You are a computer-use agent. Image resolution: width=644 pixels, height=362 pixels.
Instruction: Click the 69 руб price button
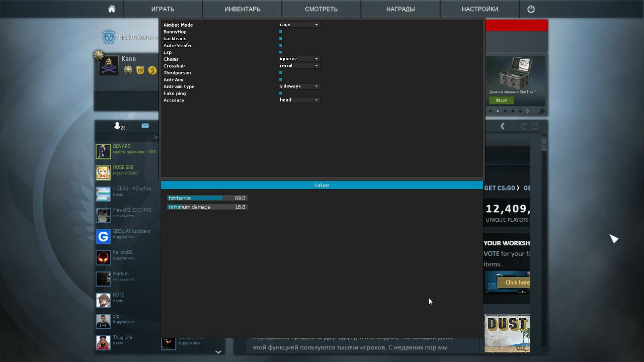pyautogui.click(x=502, y=101)
